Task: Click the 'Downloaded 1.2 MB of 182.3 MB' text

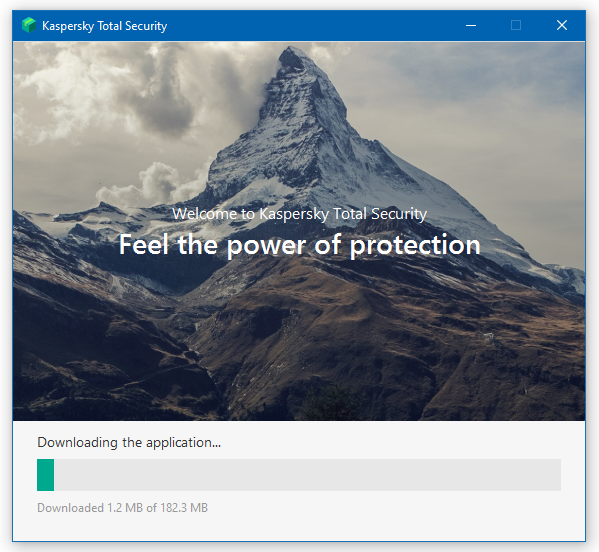Action: [122, 508]
